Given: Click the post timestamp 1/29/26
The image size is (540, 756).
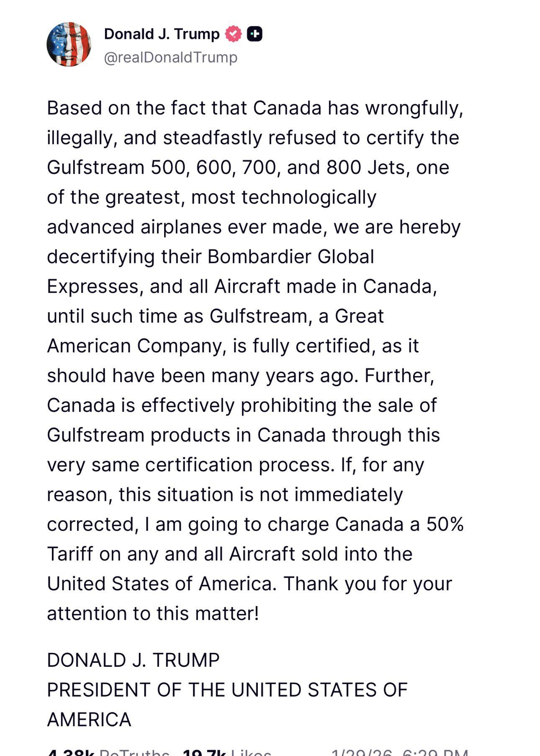Looking at the screenshot, I should [x=399, y=752].
